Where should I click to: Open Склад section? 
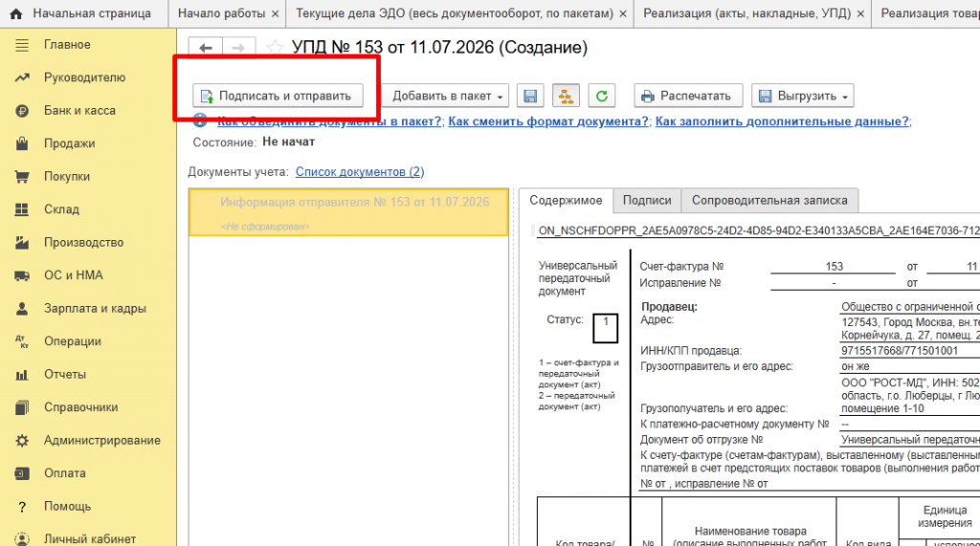pos(61,209)
